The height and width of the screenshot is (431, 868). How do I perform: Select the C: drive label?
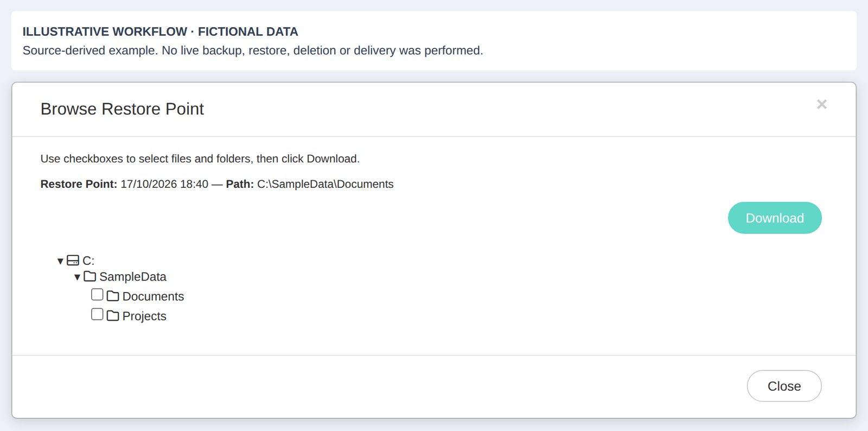tap(88, 261)
